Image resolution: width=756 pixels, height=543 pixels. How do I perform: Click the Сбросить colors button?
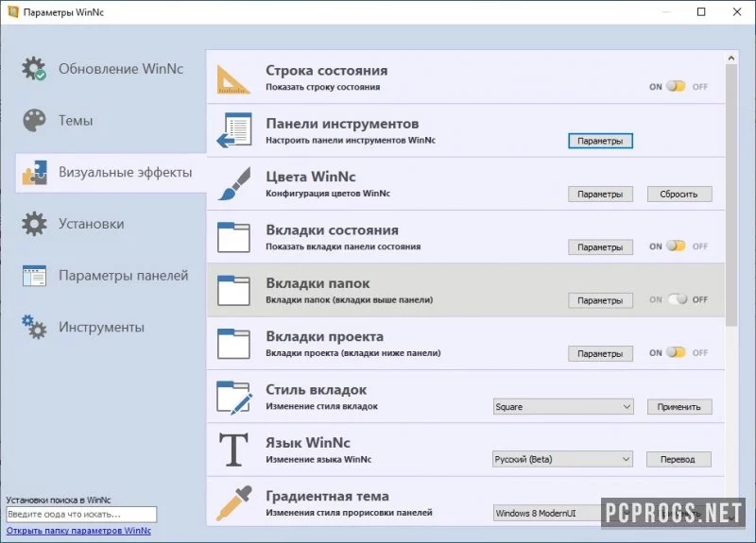pos(679,195)
